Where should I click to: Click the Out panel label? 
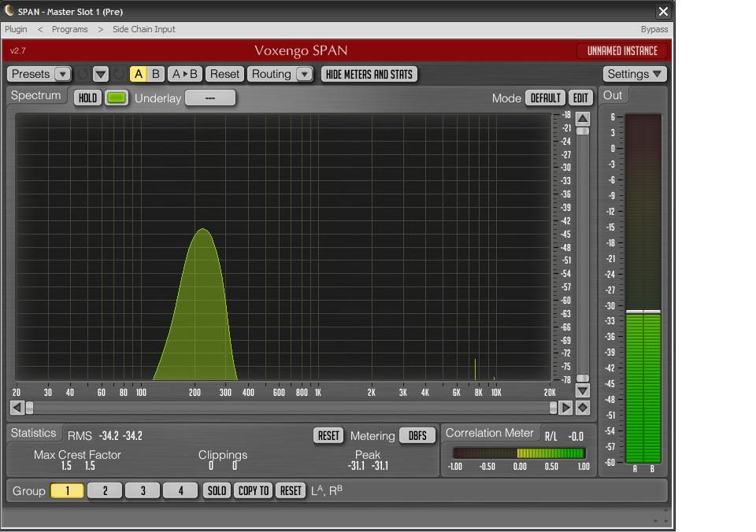613,95
